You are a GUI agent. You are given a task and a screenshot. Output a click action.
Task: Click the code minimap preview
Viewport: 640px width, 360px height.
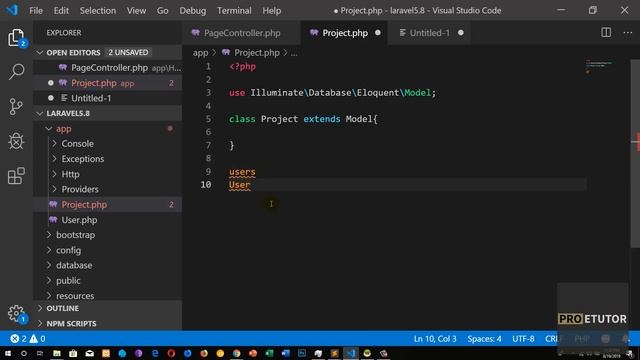coord(599,66)
